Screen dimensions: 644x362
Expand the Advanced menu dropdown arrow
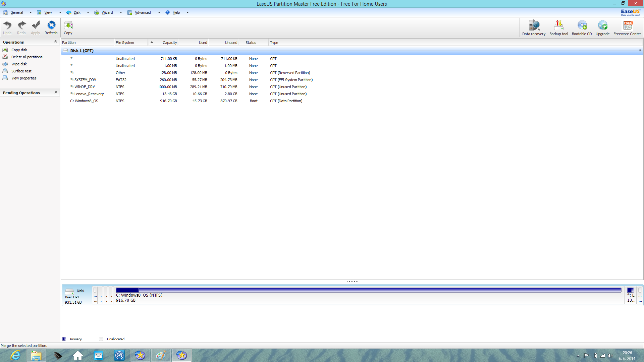coord(159,13)
